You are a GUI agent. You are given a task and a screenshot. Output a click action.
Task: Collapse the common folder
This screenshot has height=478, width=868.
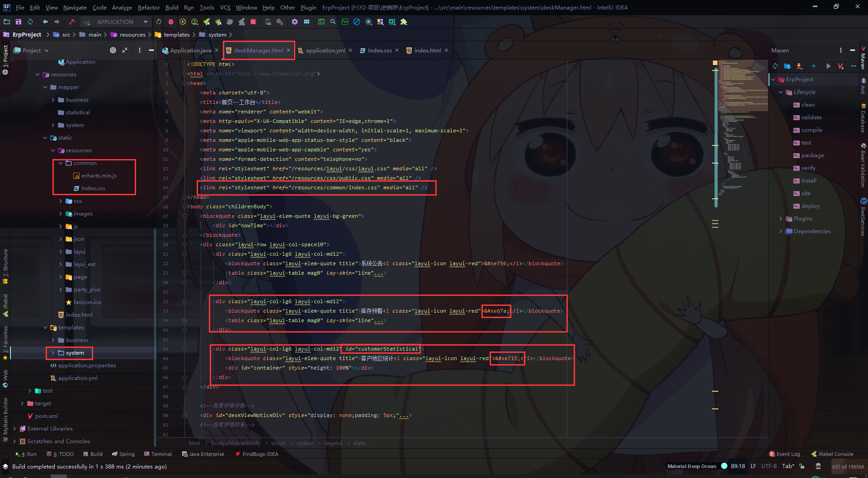61,163
